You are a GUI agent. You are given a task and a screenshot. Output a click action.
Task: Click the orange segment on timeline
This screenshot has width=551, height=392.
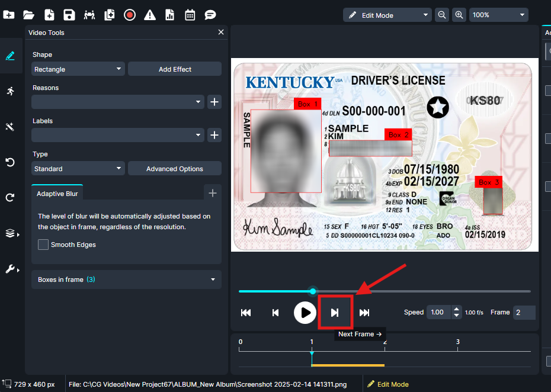(x=348, y=365)
